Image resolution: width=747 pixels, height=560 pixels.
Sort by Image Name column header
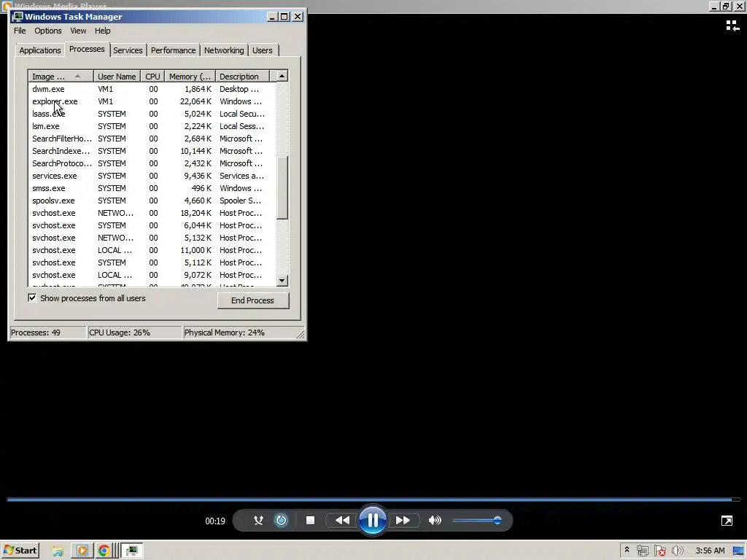tap(61, 76)
